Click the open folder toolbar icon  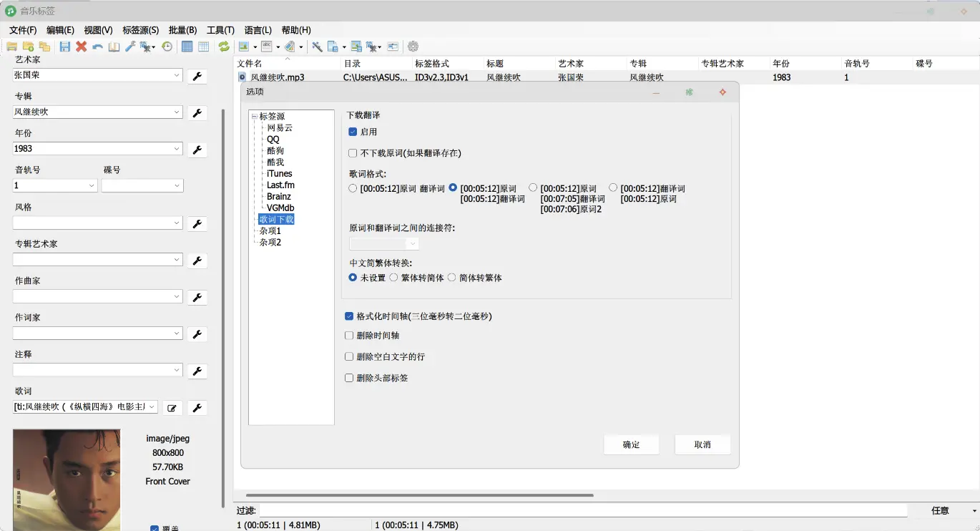(x=12, y=47)
